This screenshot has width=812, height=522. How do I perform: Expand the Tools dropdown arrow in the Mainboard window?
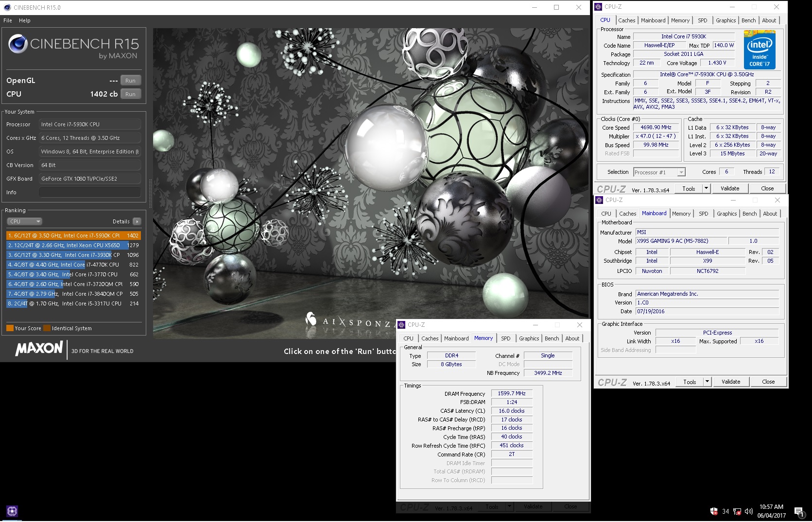707,382
